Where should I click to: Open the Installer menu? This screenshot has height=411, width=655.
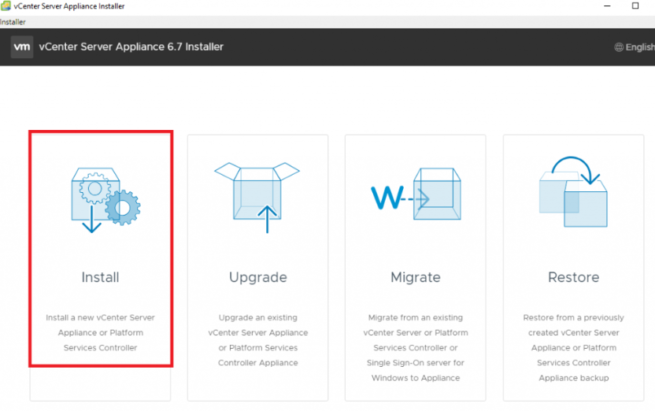click(13, 22)
